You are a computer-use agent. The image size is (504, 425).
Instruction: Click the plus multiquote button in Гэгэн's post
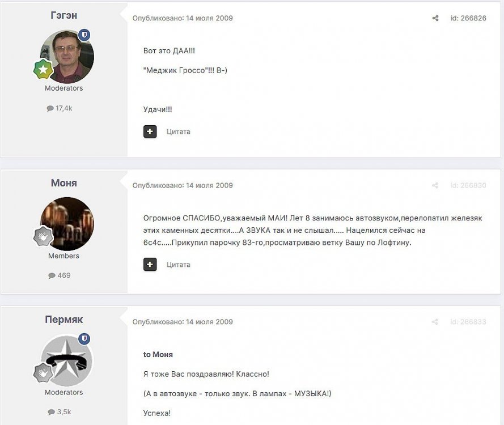(x=150, y=131)
